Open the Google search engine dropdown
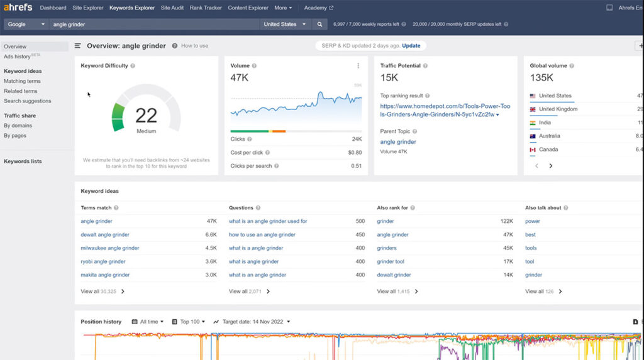This screenshot has height=360, width=644. point(26,25)
